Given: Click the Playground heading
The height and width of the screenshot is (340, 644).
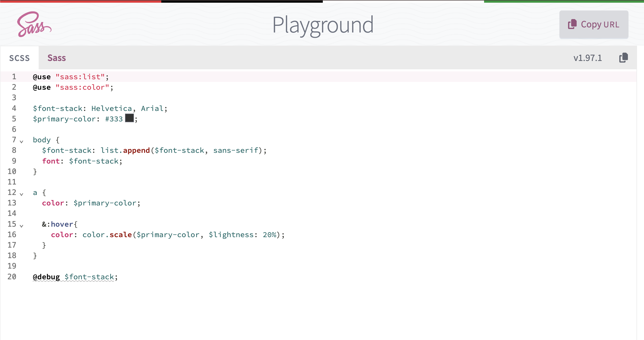Looking at the screenshot, I should click(x=323, y=25).
